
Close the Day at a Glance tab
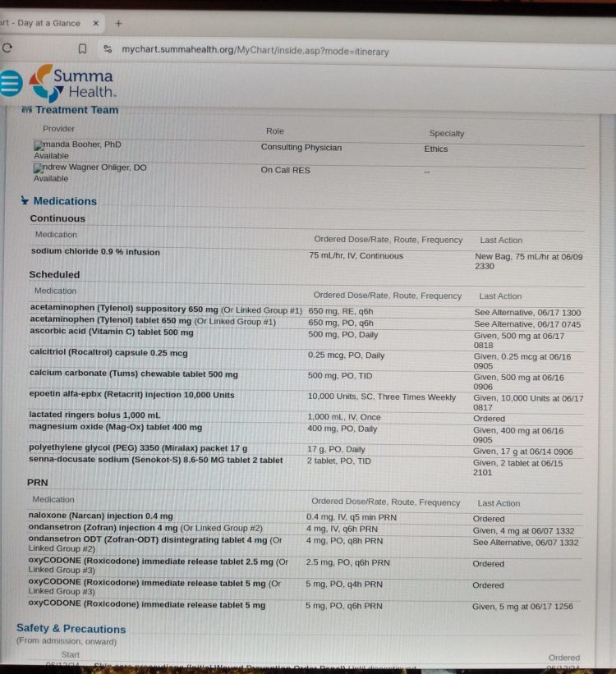coord(95,23)
